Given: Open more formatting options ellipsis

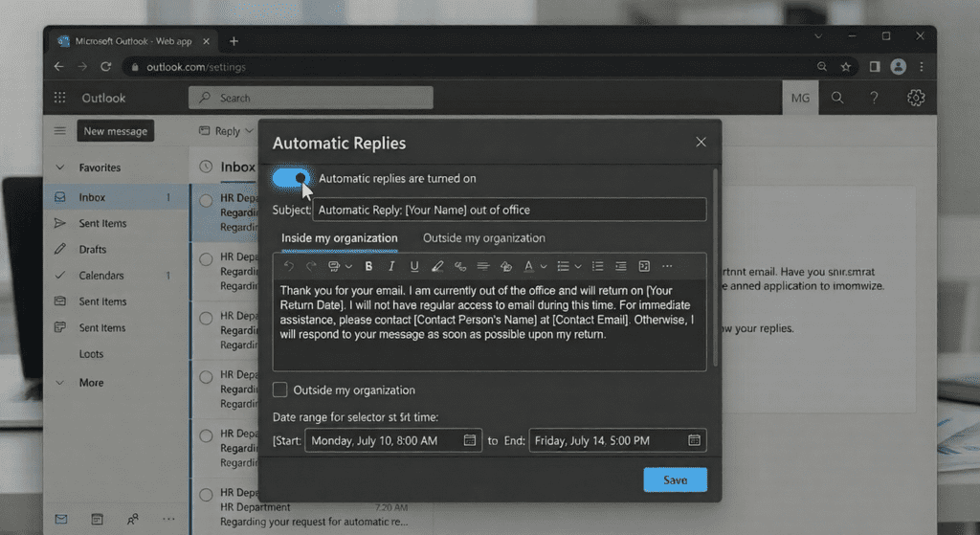Looking at the screenshot, I should pos(667,266).
